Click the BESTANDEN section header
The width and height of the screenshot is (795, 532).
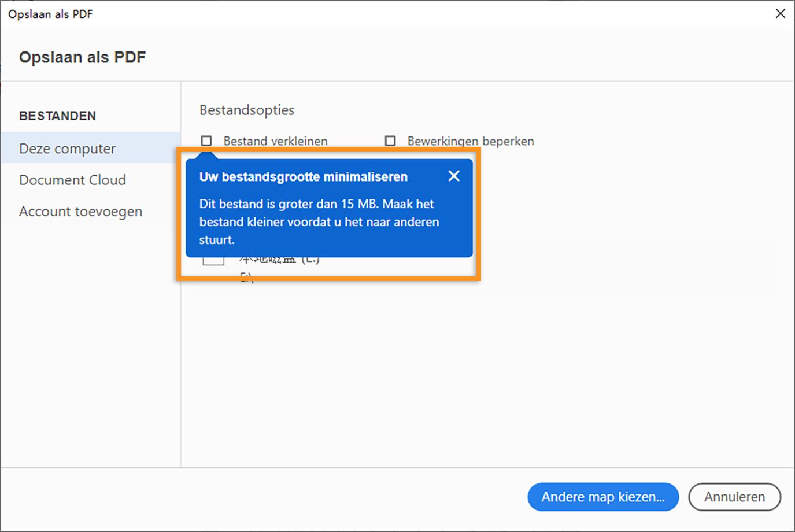(57, 116)
